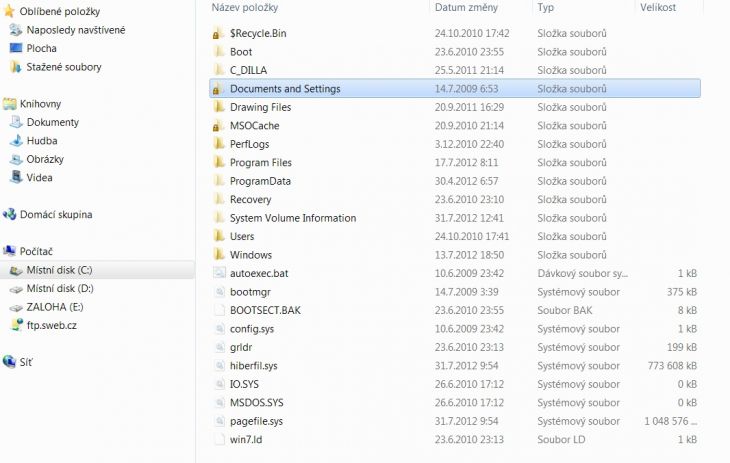This screenshot has height=463, width=730.
Task: Sort by Datum změny column header
Action: pyautogui.click(x=466, y=7)
